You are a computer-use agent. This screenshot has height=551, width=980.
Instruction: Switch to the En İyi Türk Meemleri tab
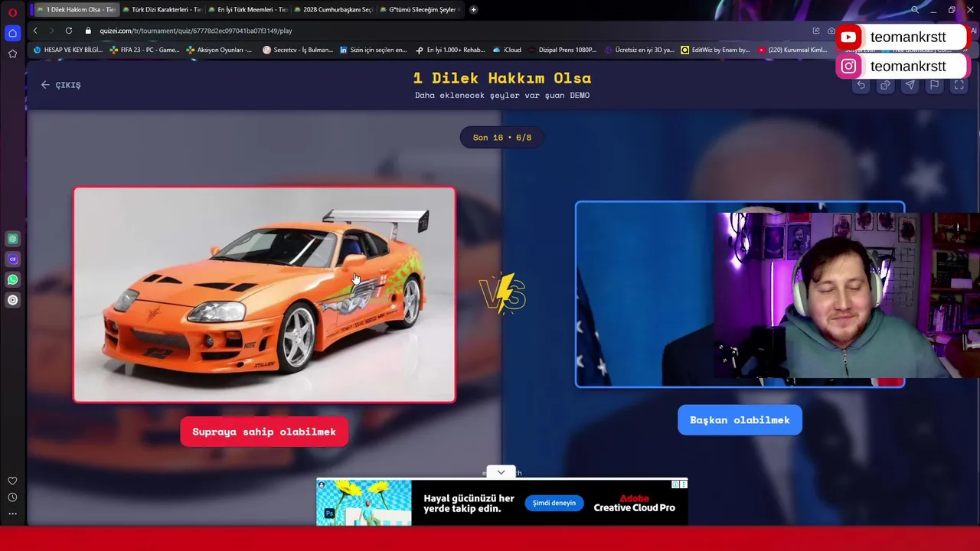[247, 10]
